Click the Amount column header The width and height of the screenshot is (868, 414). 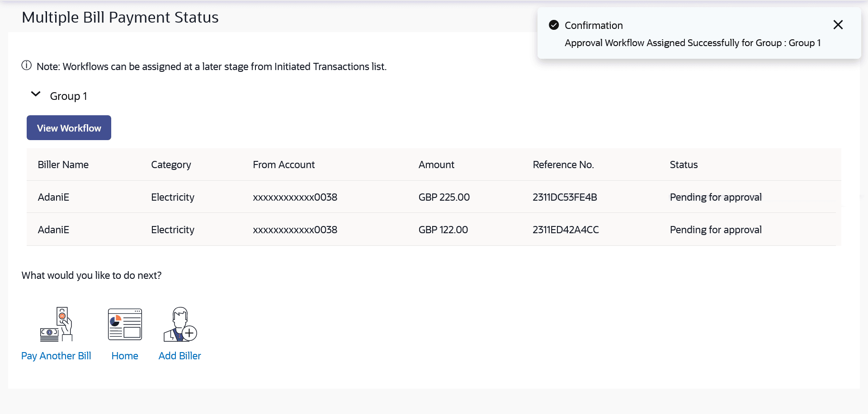(x=436, y=165)
